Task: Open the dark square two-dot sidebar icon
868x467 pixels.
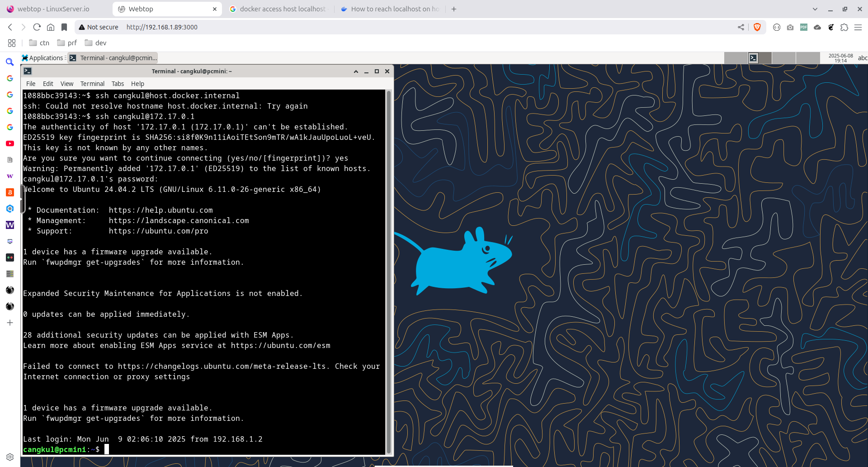Action: click(x=10, y=257)
